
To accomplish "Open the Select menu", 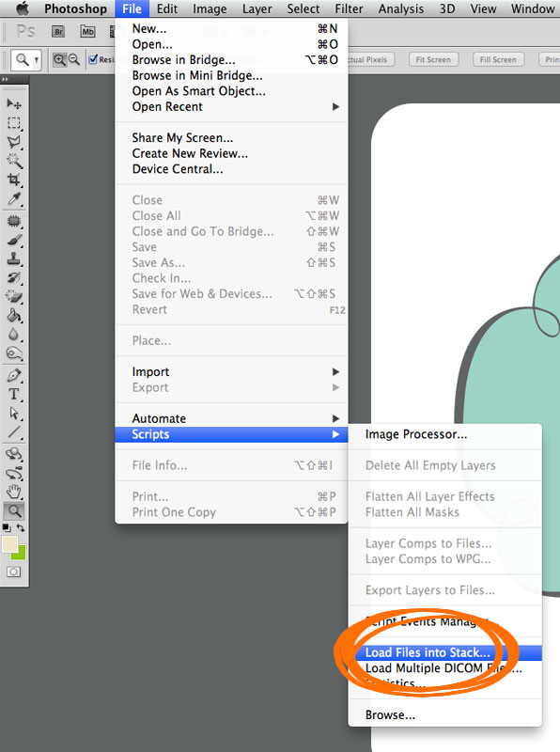I will (x=303, y=8).
